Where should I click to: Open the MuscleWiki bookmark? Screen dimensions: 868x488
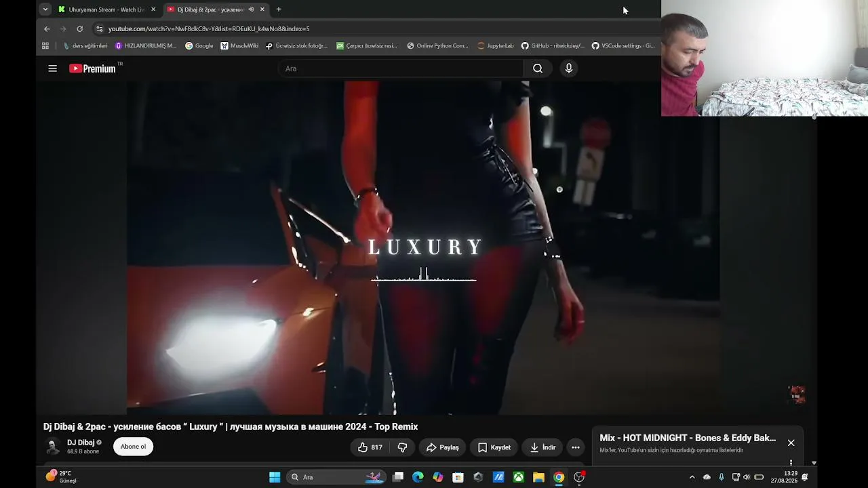click(239, 46)
